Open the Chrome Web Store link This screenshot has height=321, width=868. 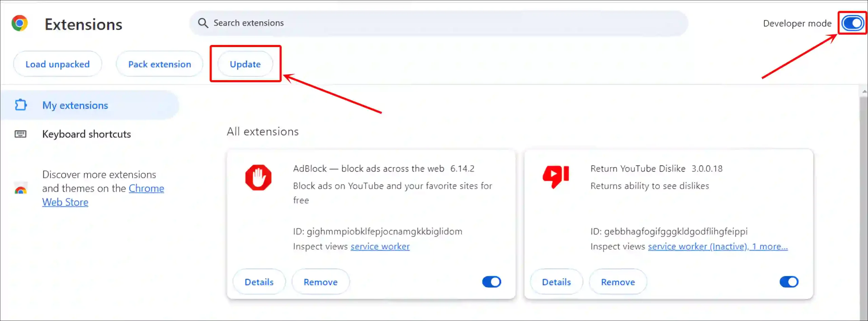pyautogui.click(x=146, y=188)
